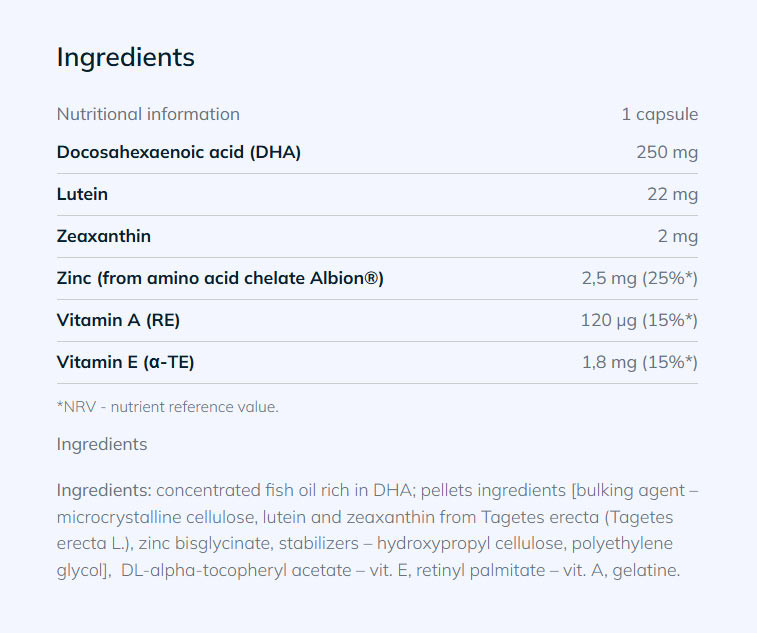757x633 pixels.
Task: Click the bold Ingredients: label in paragraph
Action: (104, 490)
